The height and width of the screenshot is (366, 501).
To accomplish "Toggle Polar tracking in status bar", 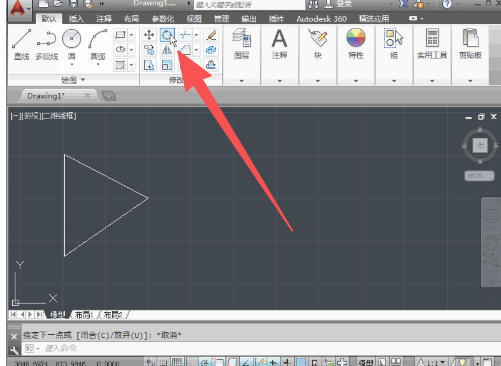I will [205, 362].
